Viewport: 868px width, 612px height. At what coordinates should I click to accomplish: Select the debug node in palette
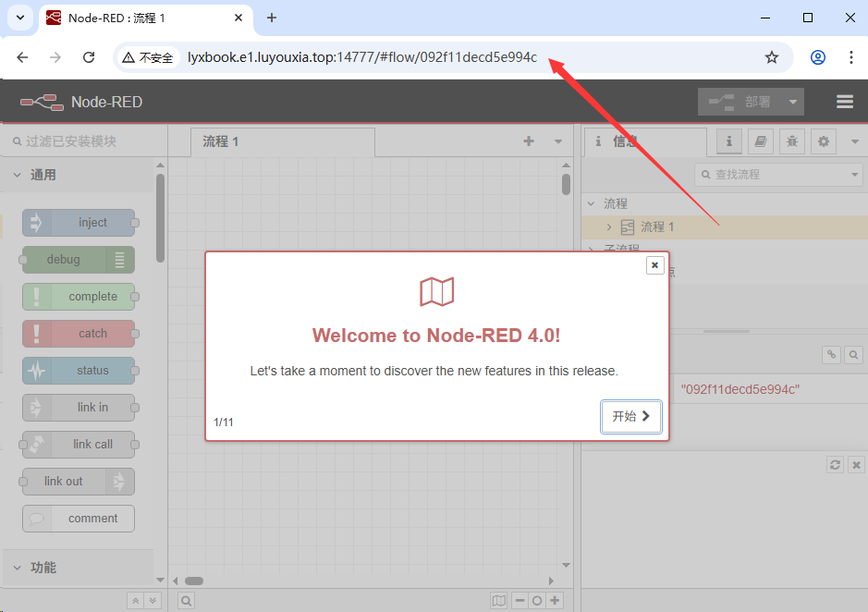[x=79, y=260]
